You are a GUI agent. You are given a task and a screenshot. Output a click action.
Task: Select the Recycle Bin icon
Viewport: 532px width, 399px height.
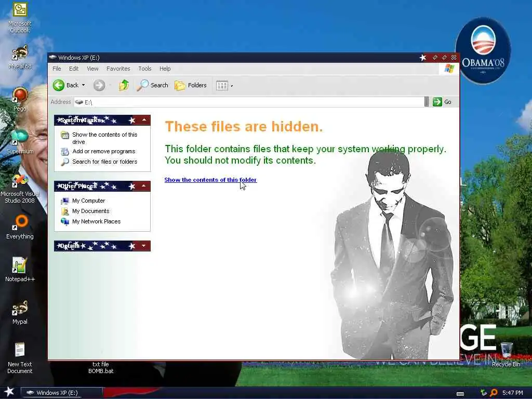coord(506,350)
